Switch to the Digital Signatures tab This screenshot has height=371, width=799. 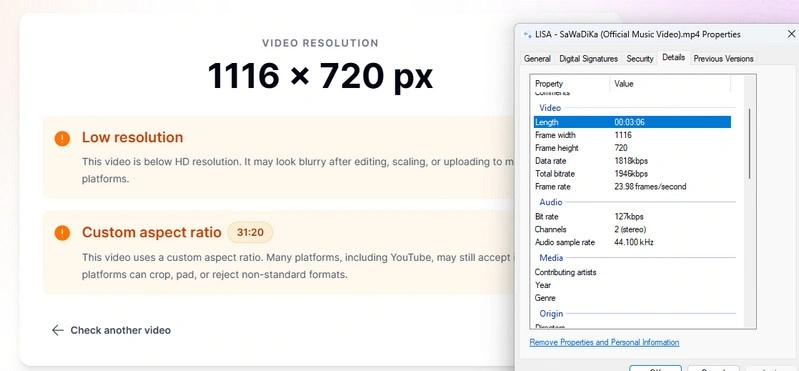coord(589,59)
